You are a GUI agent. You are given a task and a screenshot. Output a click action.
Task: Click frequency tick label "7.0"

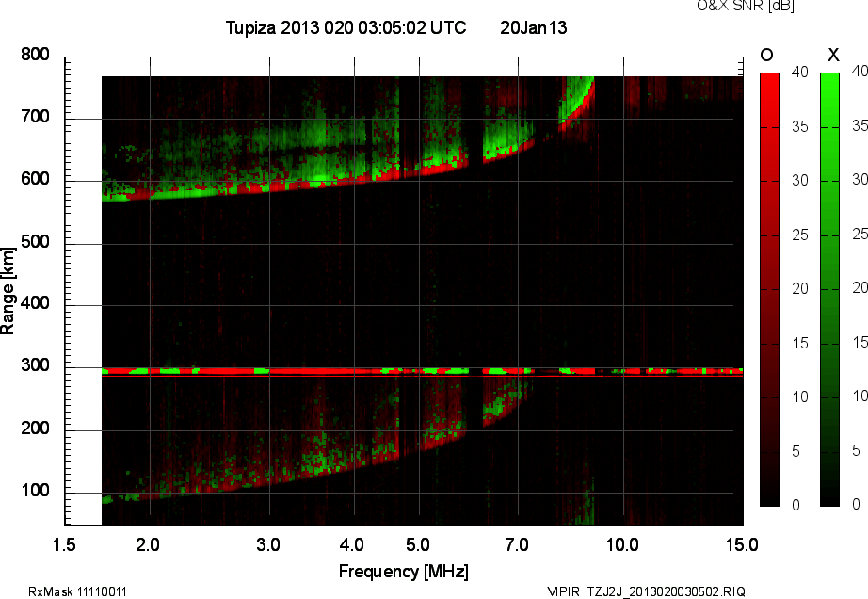[x=517, y=544]
